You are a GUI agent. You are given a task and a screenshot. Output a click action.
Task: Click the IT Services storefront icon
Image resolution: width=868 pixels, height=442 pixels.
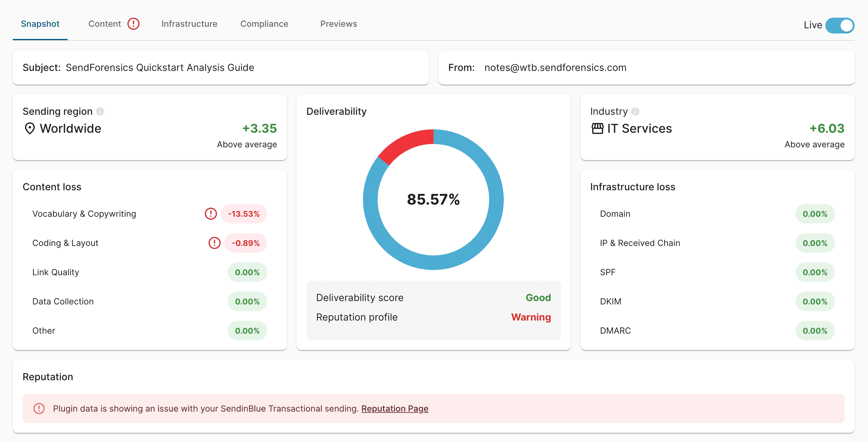tap(597, 128)
